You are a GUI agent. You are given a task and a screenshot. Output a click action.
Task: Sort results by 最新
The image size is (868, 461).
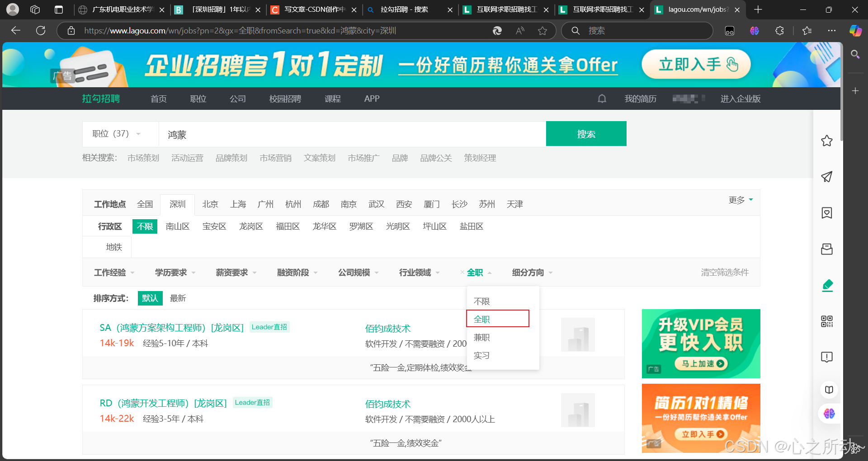[178, 298]
